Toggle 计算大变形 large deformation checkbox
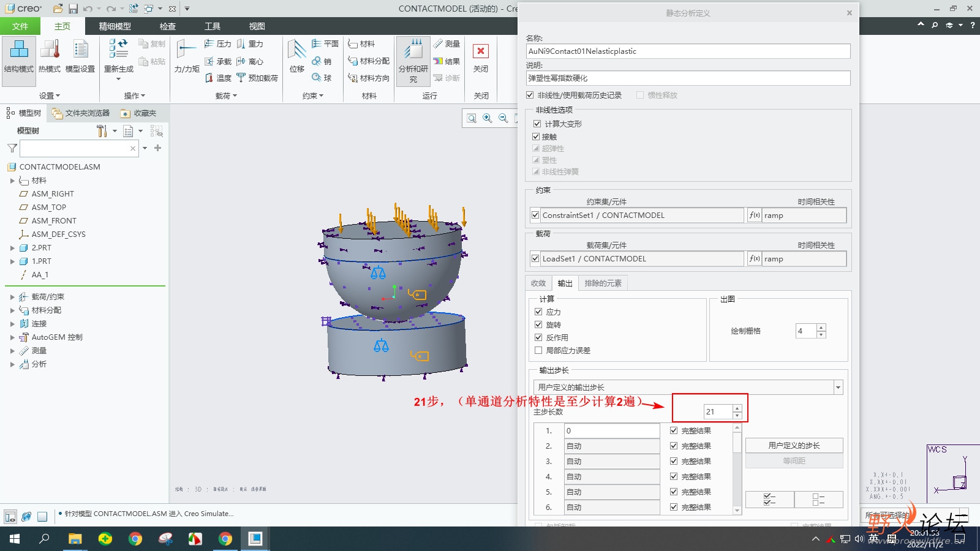 (537, 124)
